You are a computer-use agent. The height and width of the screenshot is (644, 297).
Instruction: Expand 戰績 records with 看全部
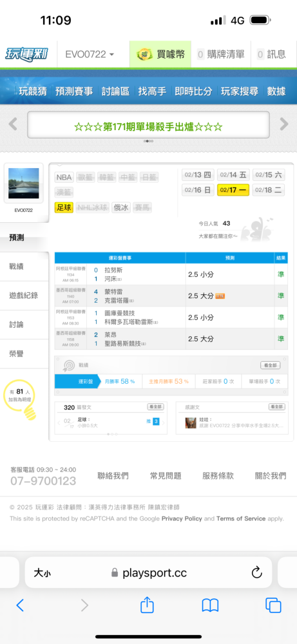tap(271, 365)
